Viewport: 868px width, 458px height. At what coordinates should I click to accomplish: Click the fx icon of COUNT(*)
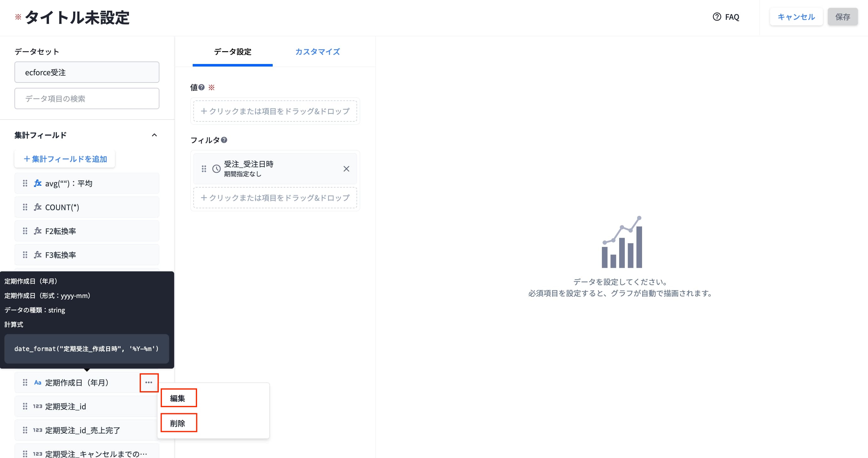click(37, 207)
